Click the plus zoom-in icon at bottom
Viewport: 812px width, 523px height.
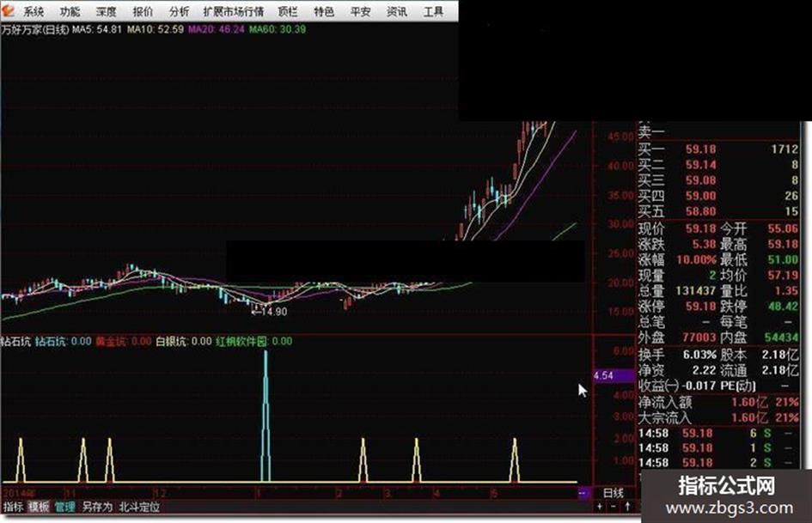pyautogui.click(x=599, y=507)
